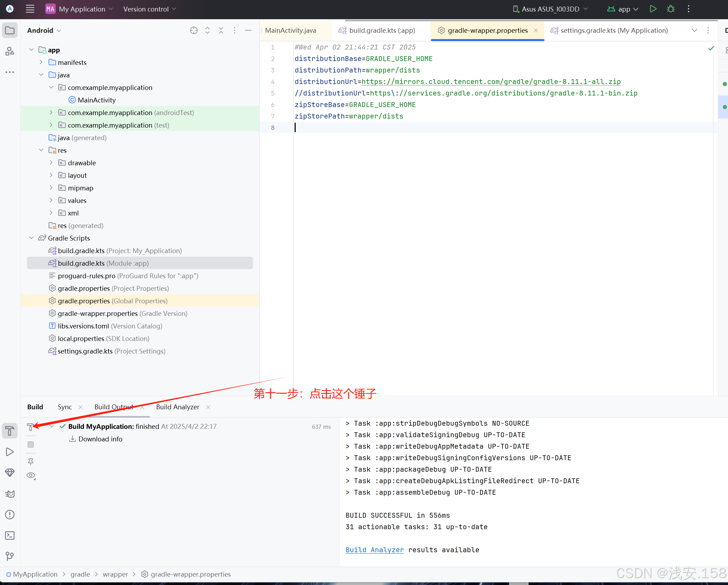Viewport: 728px width, 585px height.
Task: Click the Build Analyzer link in output
Action: point(374,550)
